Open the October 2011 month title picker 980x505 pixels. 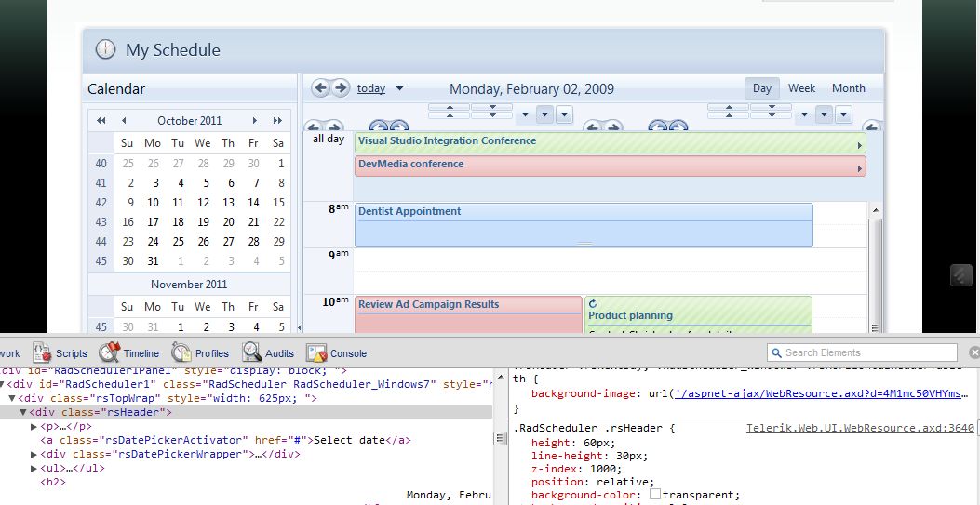pos(189,121)
